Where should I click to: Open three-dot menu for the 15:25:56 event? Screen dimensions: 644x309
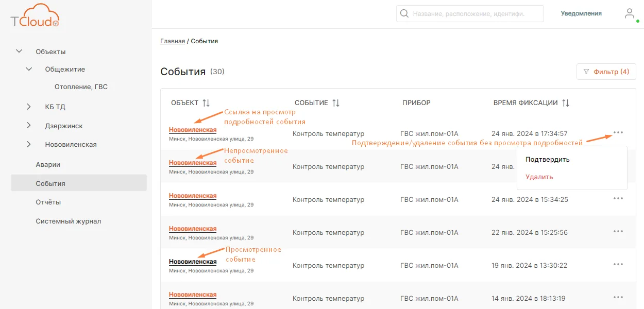618,231
